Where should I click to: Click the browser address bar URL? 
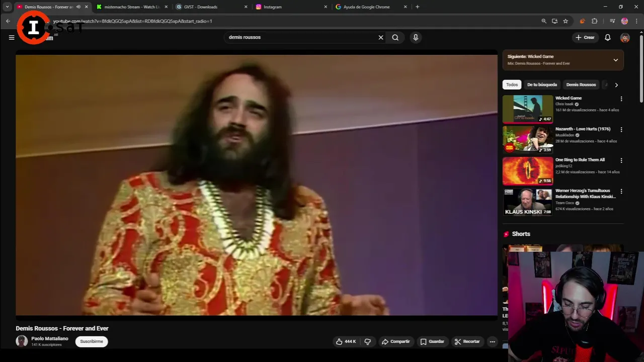pos(133,21)
